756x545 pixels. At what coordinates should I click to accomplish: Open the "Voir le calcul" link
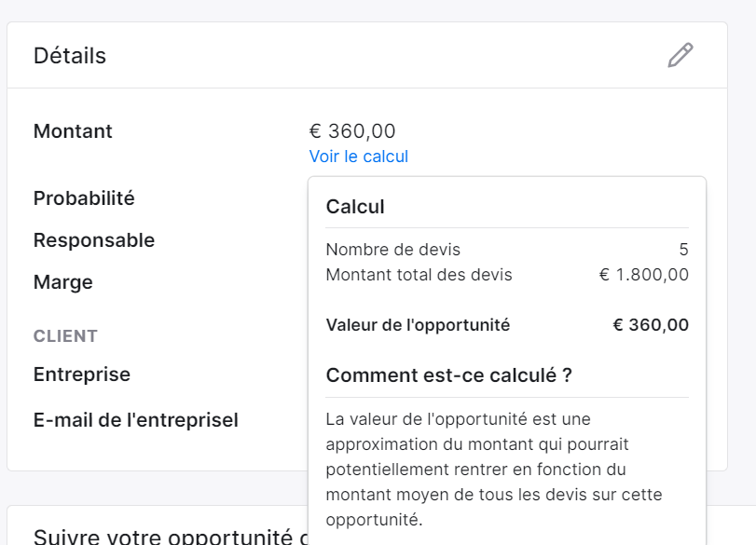coord(358,157)
